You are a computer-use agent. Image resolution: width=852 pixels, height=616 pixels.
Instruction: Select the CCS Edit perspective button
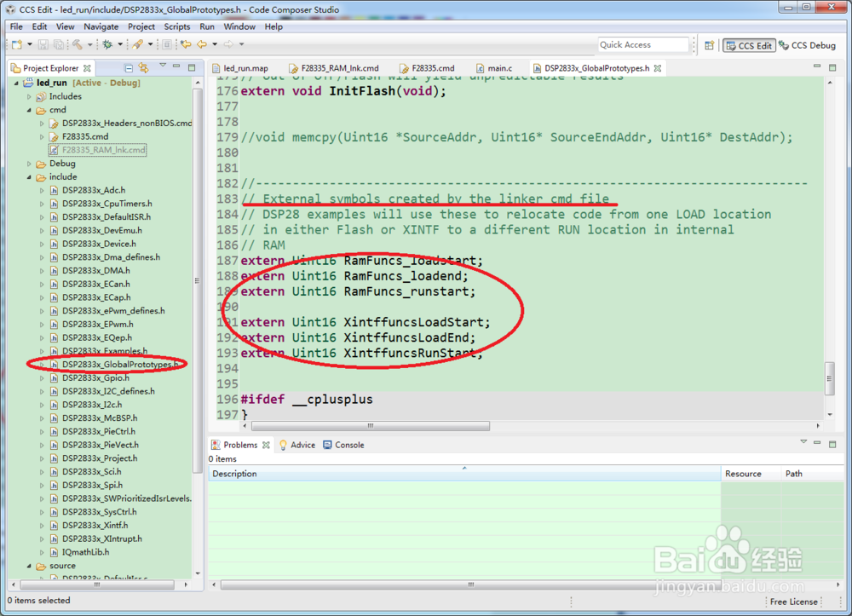tap(749, 46)
